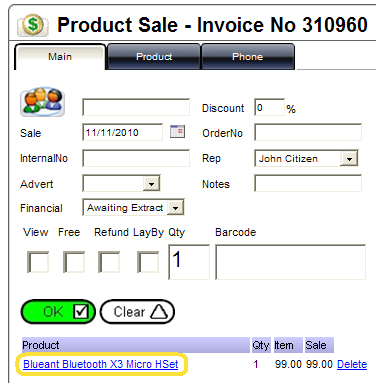This screenshot has width=376, height=383.
Task: Tick the View checkbox
Action: [38, 262]
